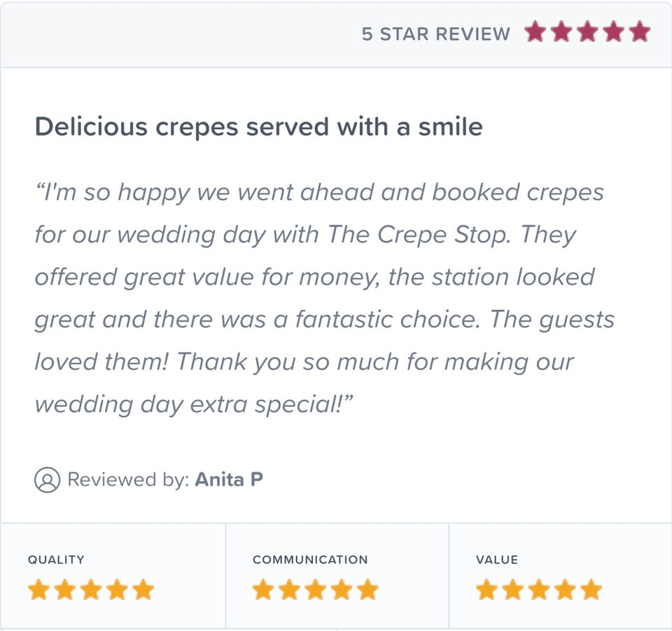The width and height of the screenshot is (672, 631).
Task: Click the fifth Value rating star
Action: (x=591, y=590)
